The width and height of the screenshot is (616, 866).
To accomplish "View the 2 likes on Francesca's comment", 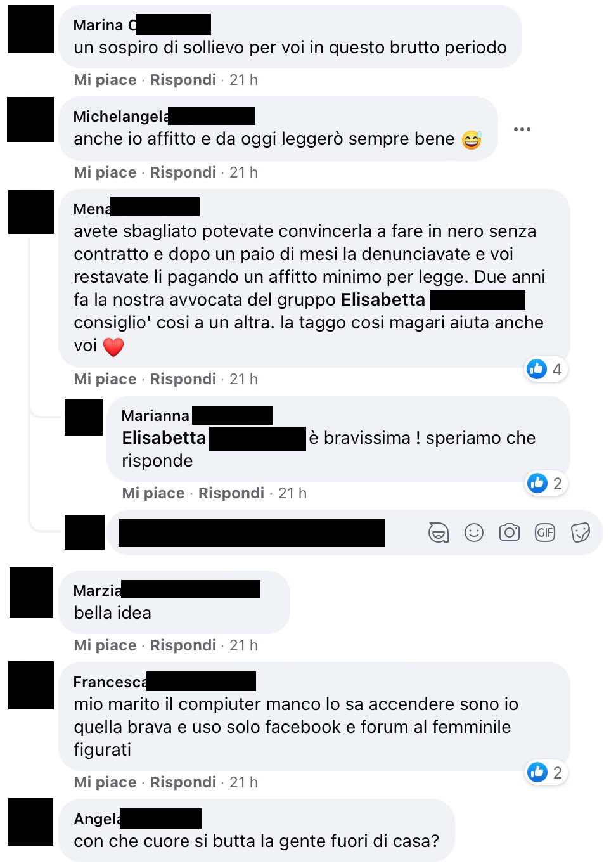I will (x=546, y=772).
